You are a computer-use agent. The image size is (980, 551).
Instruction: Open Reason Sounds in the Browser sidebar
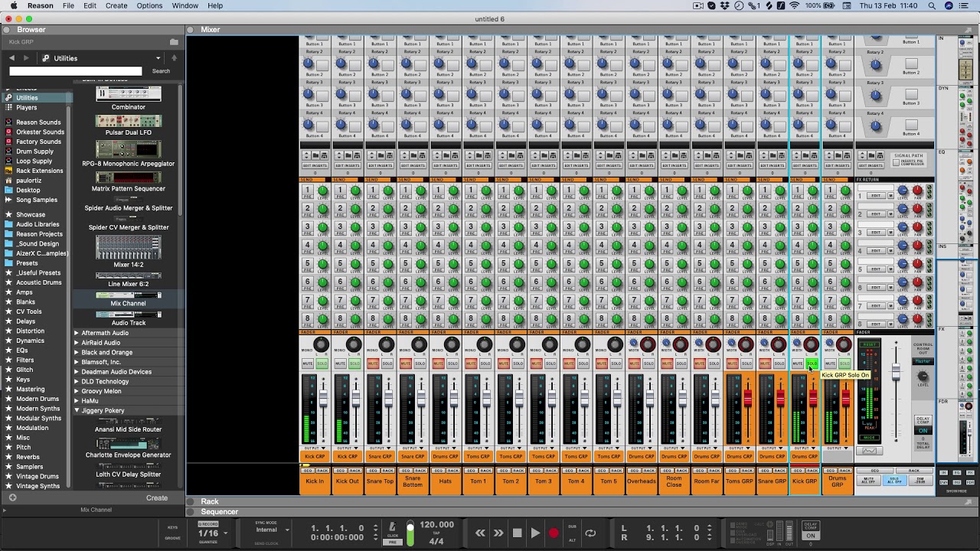point(38,122)
